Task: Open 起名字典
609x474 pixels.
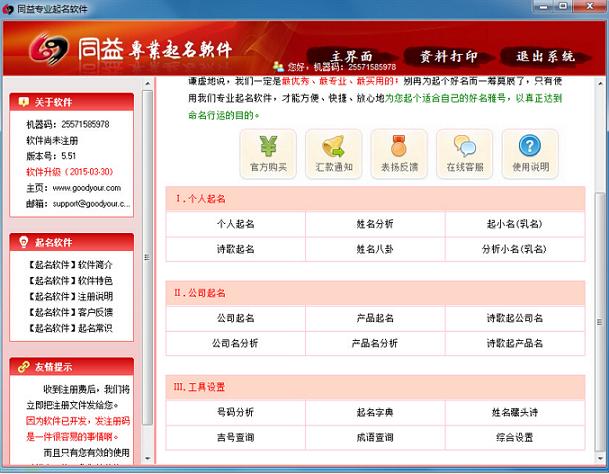Action: click(375, 413)
